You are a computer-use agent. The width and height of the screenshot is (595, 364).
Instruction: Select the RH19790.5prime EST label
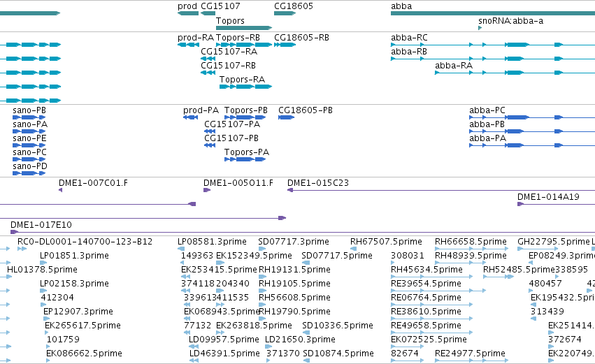tap(294, 312)
